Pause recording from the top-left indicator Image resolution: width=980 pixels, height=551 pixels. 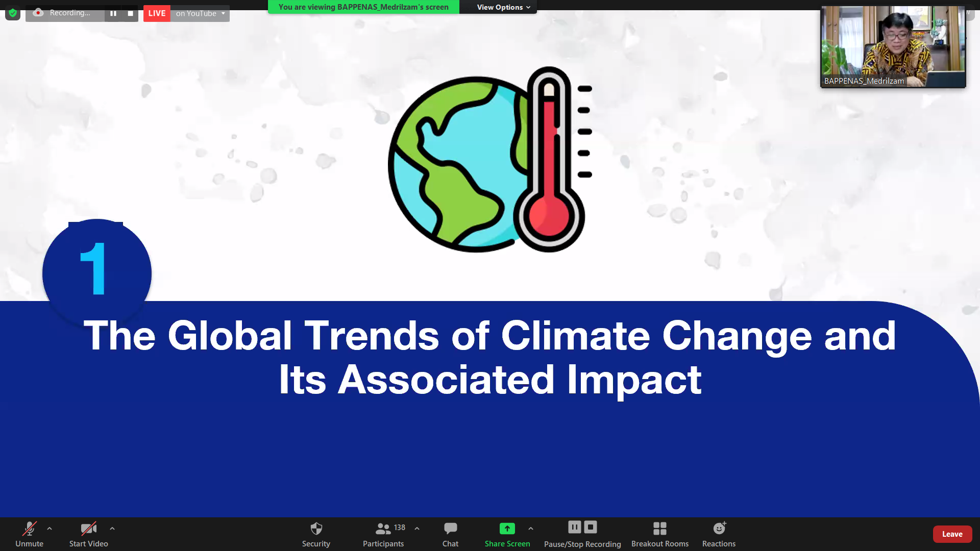click(x=113, y=13)
